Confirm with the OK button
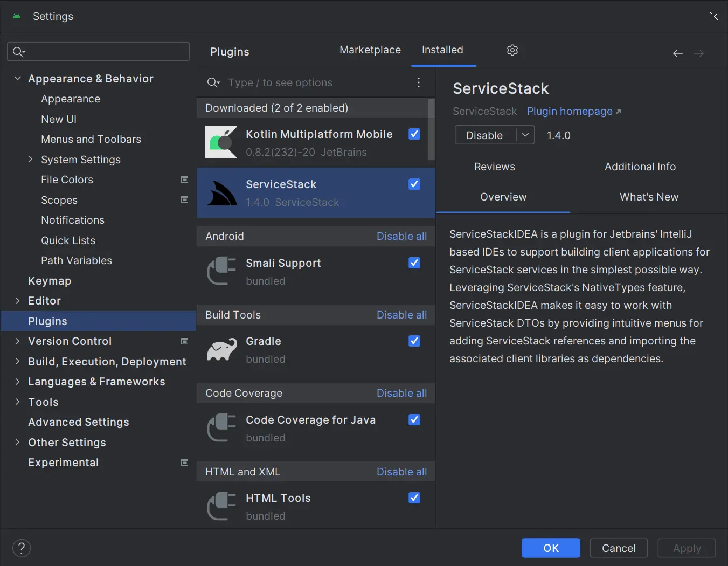The width and height of the screenshot is (728, 566). (551, 548)
